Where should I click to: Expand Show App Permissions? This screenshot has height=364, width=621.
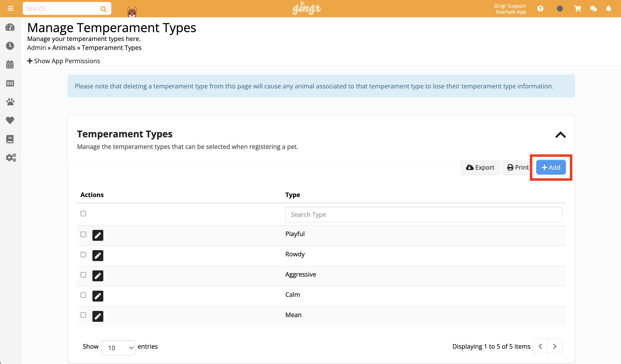64,61
